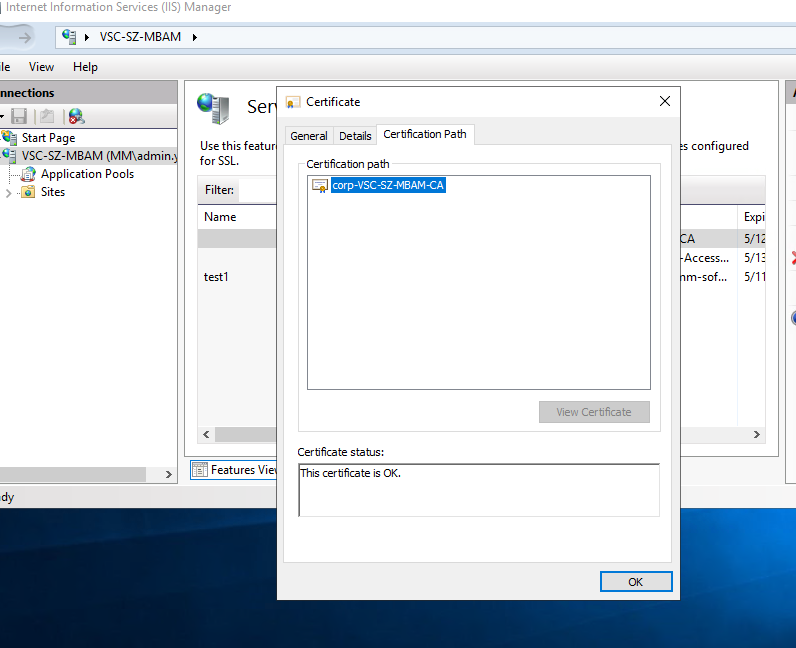Expand the breadcrumb arrow after VSC-SZ-MBAM
This screenshot has height=648, width=796.
pos(194,37)
